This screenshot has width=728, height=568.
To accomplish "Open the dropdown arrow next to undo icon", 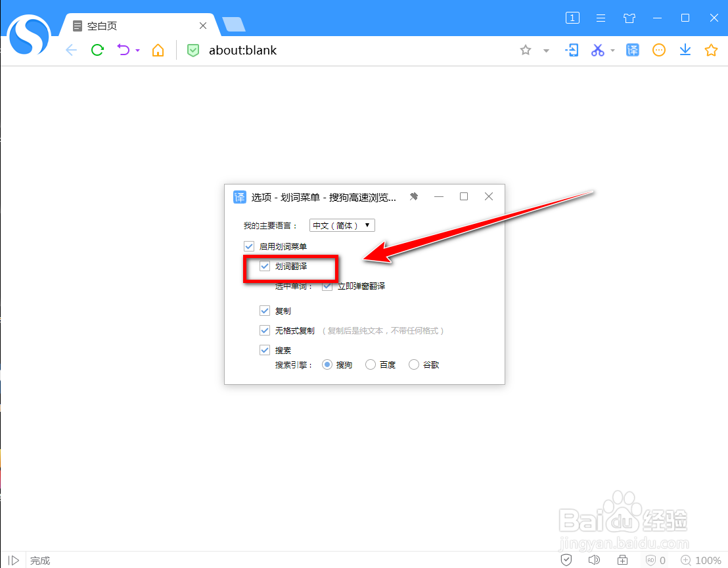I will (137, 50).
